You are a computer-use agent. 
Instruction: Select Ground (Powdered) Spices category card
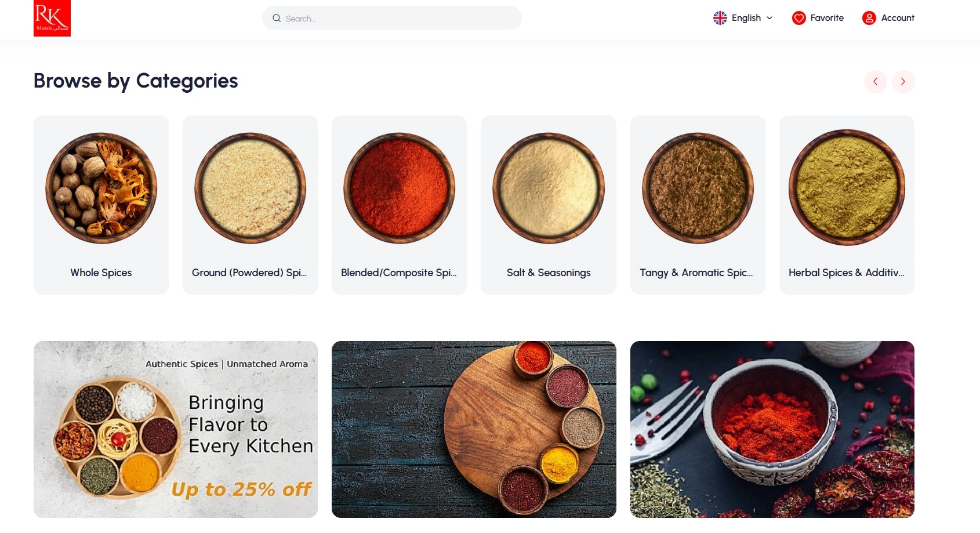click(x=250, y=205)
